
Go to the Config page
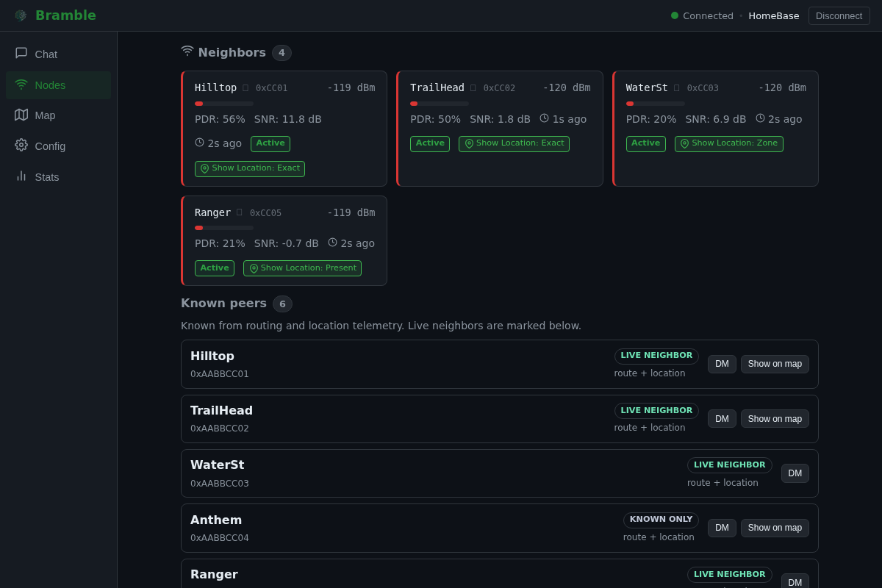(58, 146)
